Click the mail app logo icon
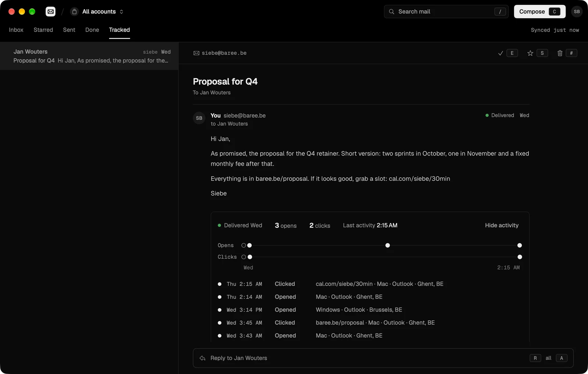Screen dimensions: 588x374 [x=51, y=12]
